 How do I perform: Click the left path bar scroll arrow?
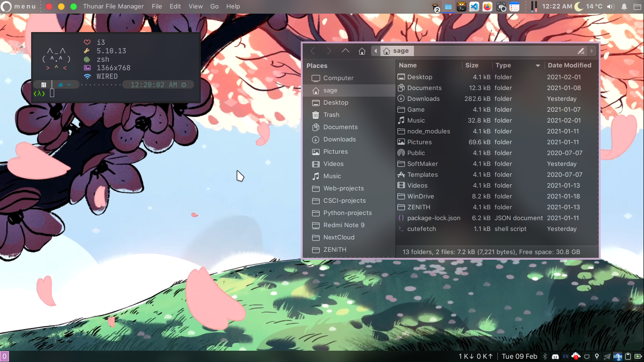pyautogui.click(x=376, y=51)
